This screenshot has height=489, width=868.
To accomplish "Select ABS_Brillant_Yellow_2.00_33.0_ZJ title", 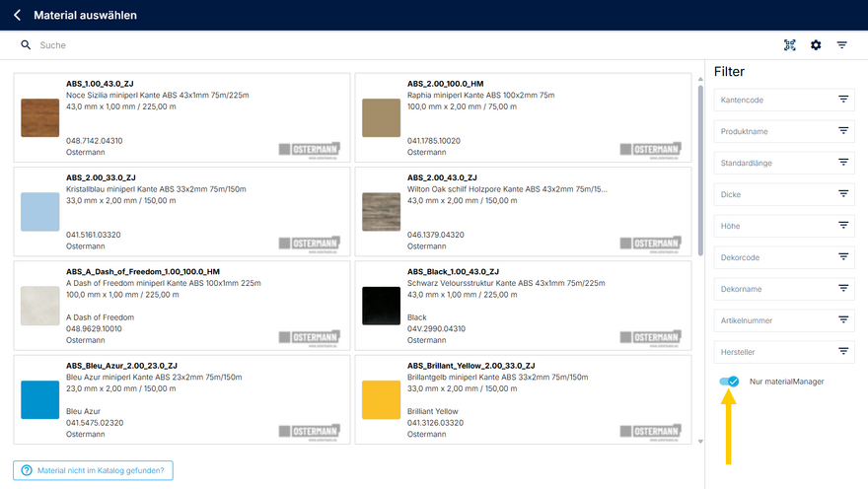I will pos(471,366).
